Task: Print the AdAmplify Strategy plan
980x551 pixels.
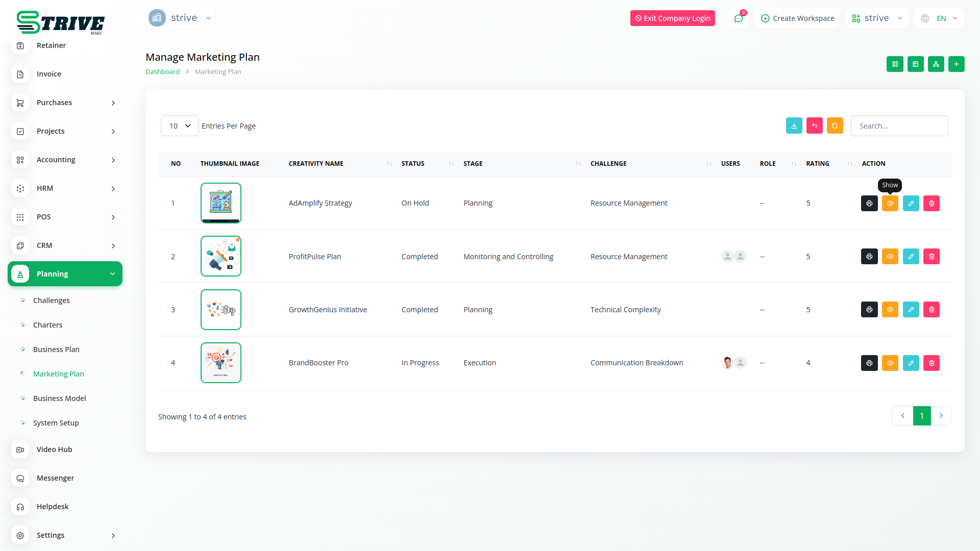Action: [x=869, y=203]
